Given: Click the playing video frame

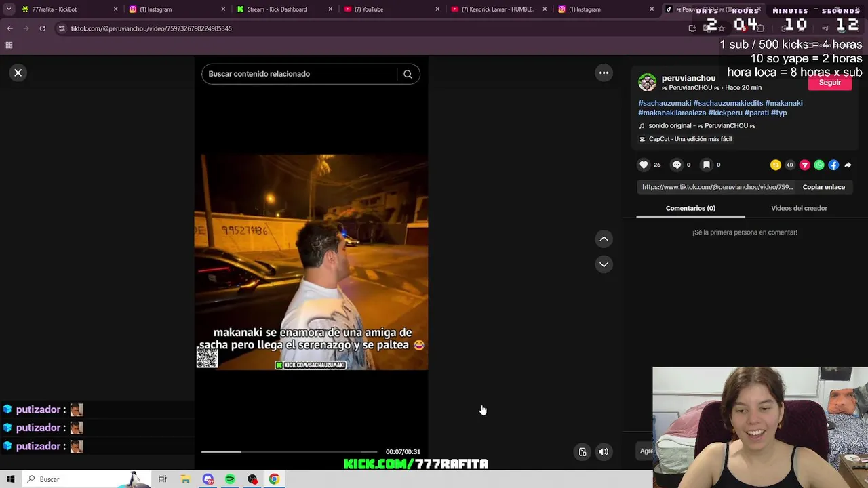Looking at the screenshot, I should pos(311,262).
